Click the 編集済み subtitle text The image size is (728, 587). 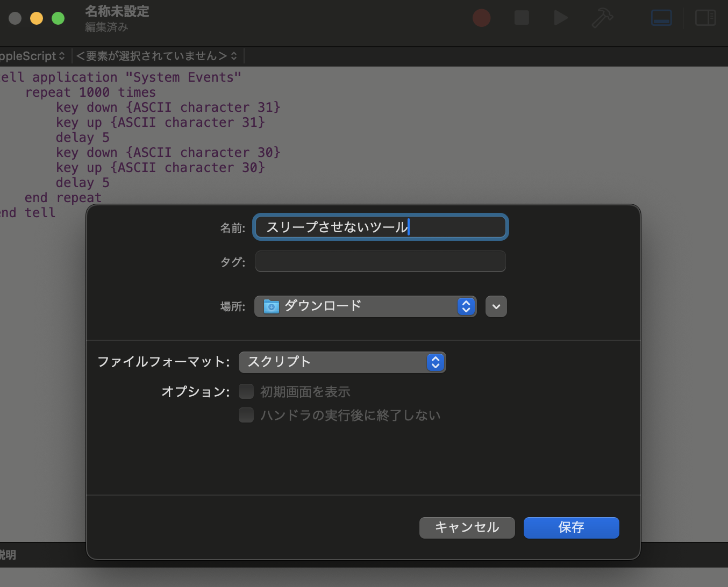pyautogui.click(x=106, y=27)
